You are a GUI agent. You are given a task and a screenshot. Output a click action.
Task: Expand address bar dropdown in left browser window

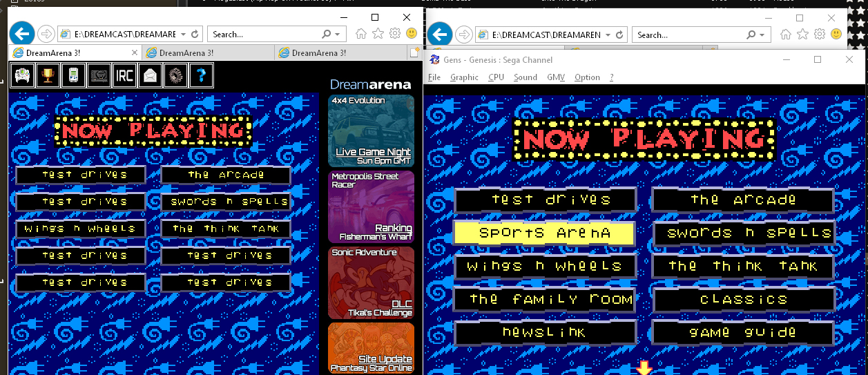[183, 34]
